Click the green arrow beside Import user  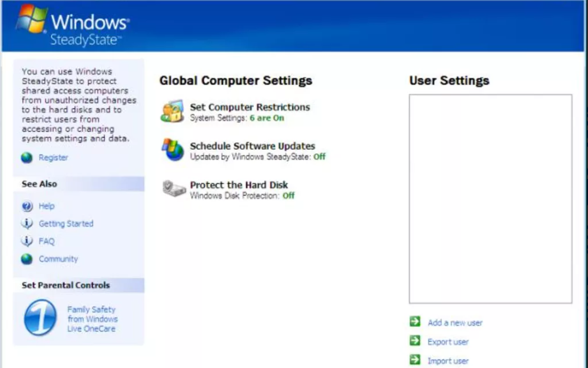[x=415, y=360]
